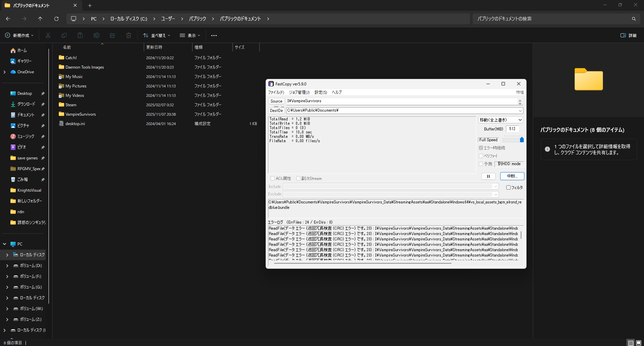This screenshot has height=346, width=644.
Task: Open the ジョブ管理 menu in FastCopy
Action: click(x=299, y=92)
